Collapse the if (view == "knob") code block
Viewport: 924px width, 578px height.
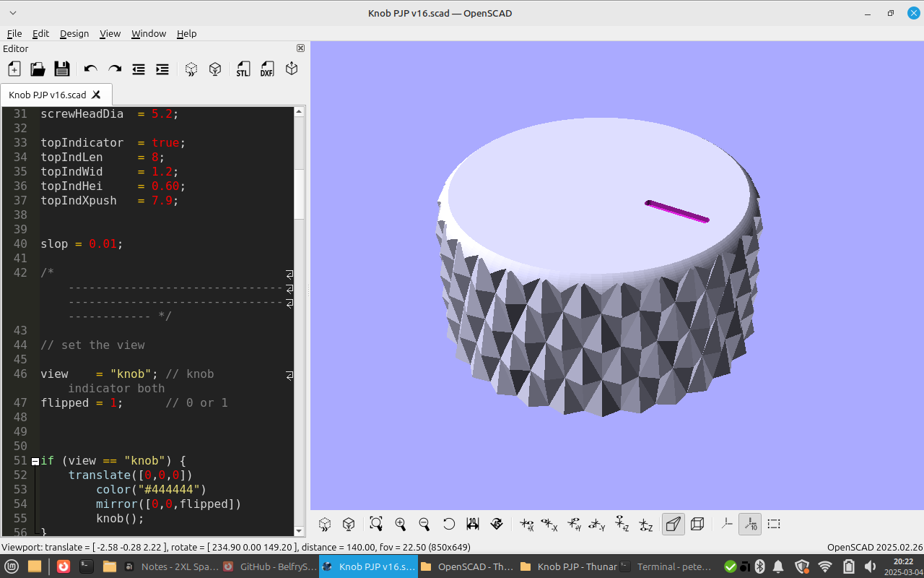pyautogui.click(x=35, y=461)
